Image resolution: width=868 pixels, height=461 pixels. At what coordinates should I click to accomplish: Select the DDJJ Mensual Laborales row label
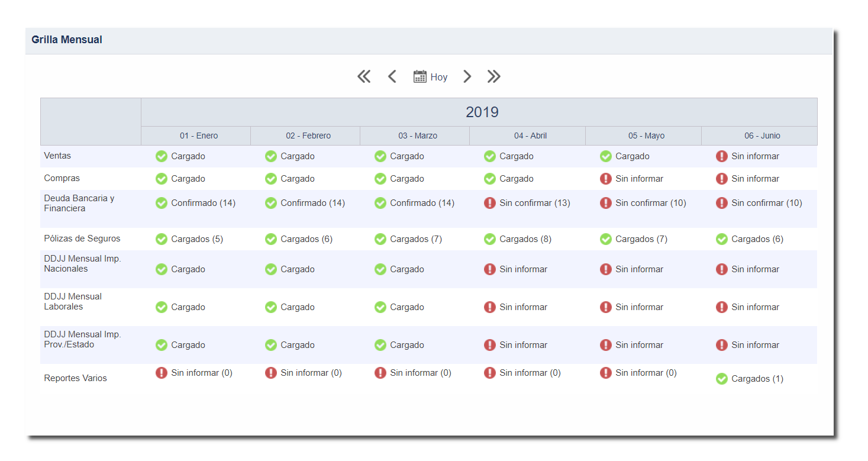point(73,301)
